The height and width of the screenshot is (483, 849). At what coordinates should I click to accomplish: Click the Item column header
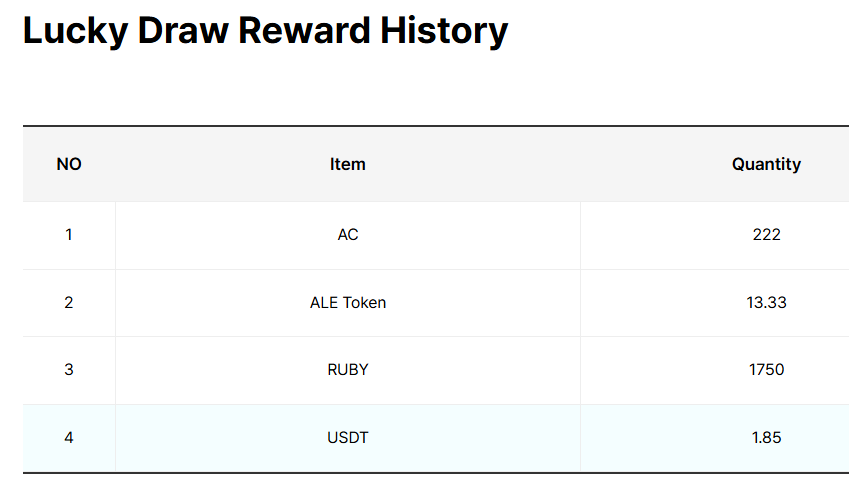tap(348, 164)
